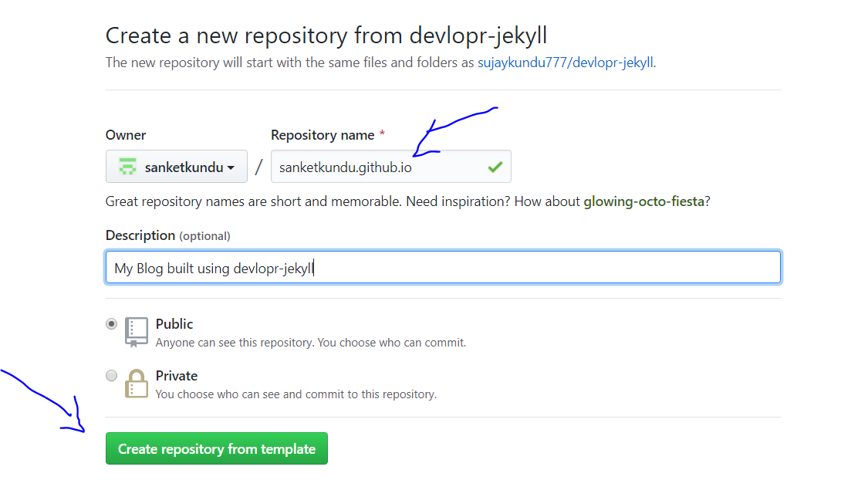Click the glowing-octo-fiesta name suggestion
868x497 pixels.
pos(645,201)
